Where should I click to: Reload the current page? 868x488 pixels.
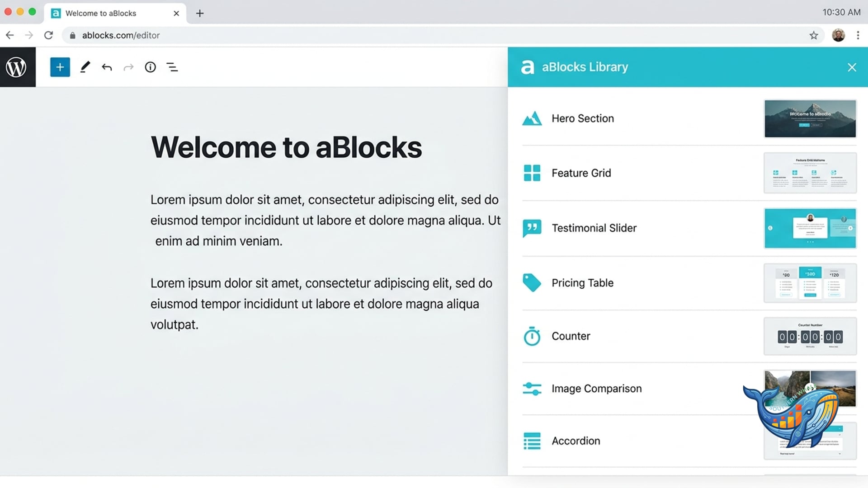tap(49, 35)
